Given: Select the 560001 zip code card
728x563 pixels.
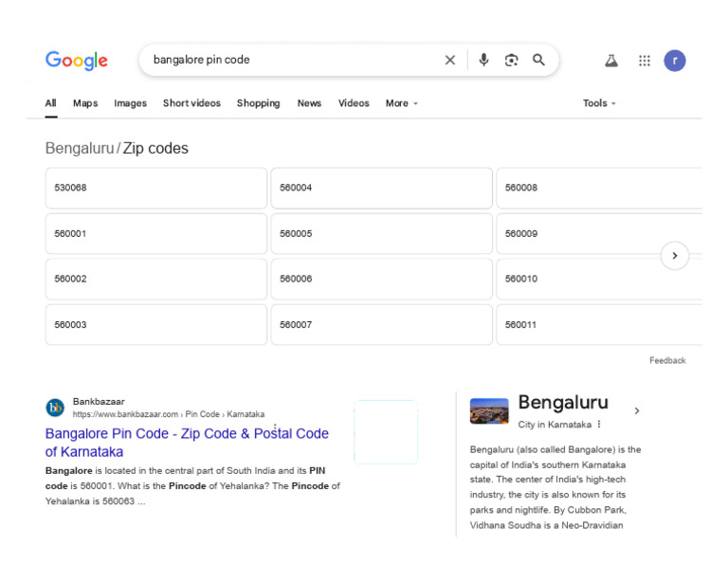Looking at the screenshot, I should click(x=155, y=233).
